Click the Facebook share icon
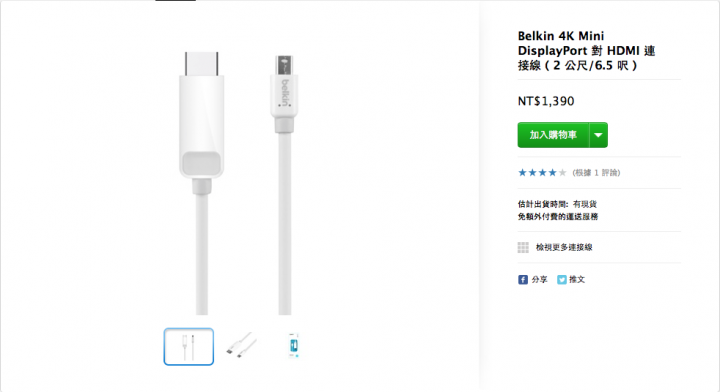This screenshot has width=720, height=392. pyautogui.click(x=523, y=280)
